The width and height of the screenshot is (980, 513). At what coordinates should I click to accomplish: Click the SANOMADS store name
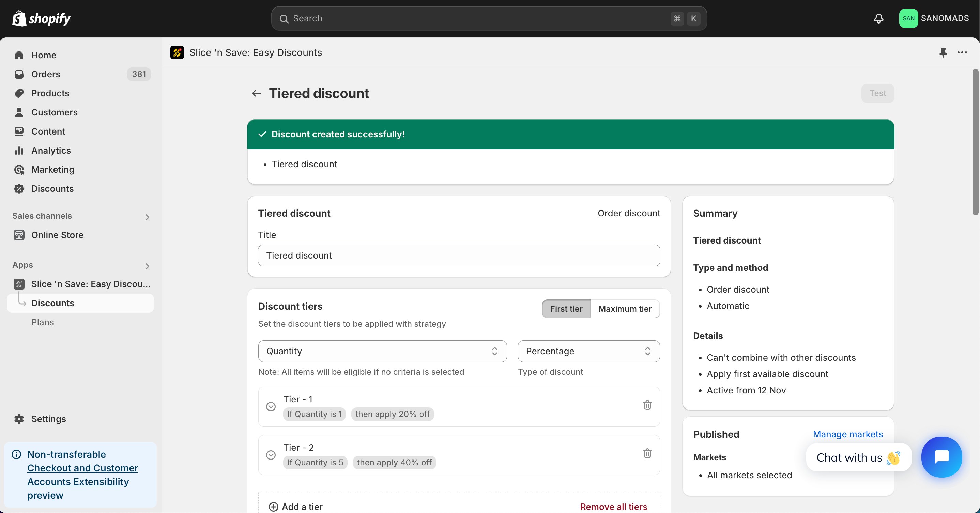point(945,18)
